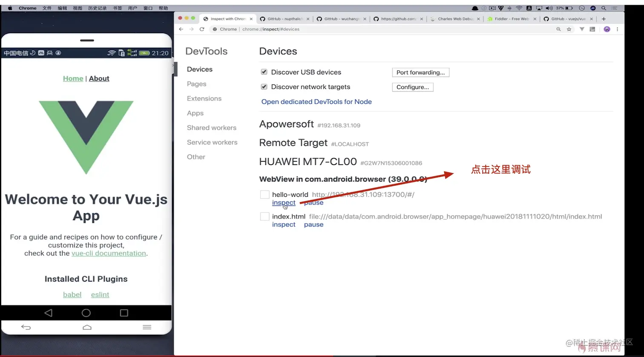Select Service workers in sidebar

(x=212, y=142)
